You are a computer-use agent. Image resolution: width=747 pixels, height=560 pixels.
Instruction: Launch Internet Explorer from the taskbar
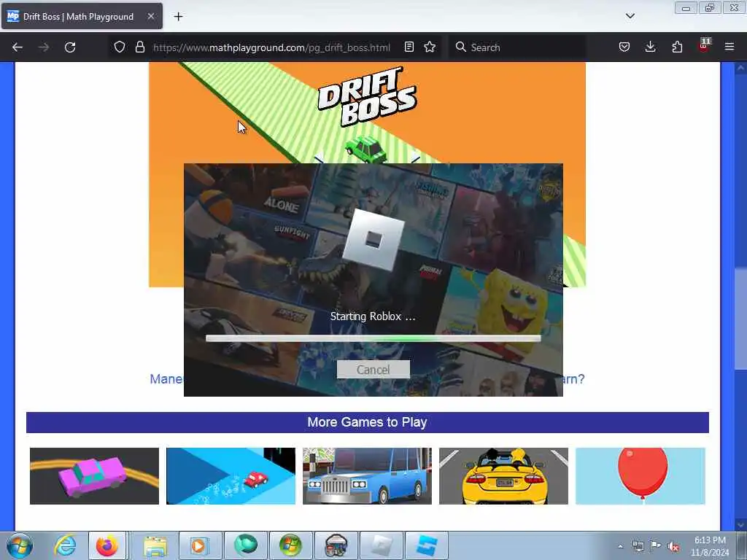point(65,545)
